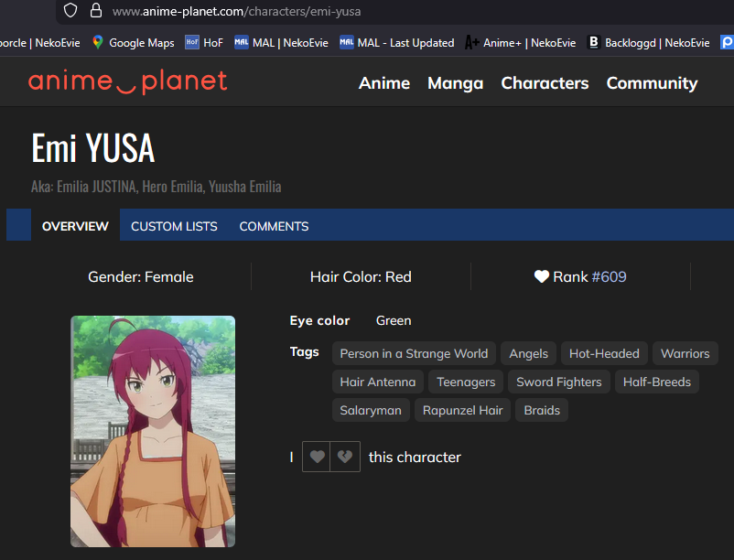Open the Backloggd | NekoEvie bookmark

648,43
